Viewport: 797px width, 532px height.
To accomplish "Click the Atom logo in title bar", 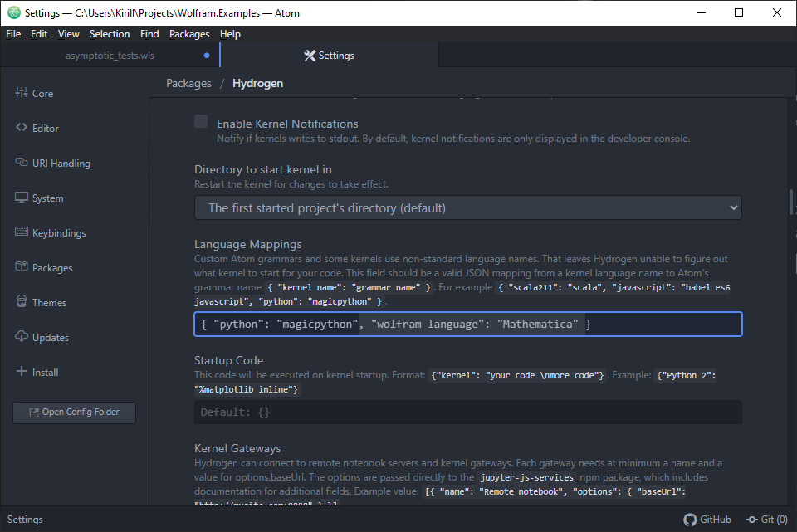I will pos(14,12).
